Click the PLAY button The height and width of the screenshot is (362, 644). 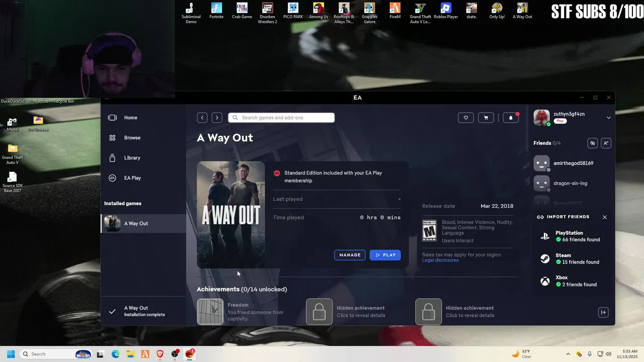(x=385, y=255)
